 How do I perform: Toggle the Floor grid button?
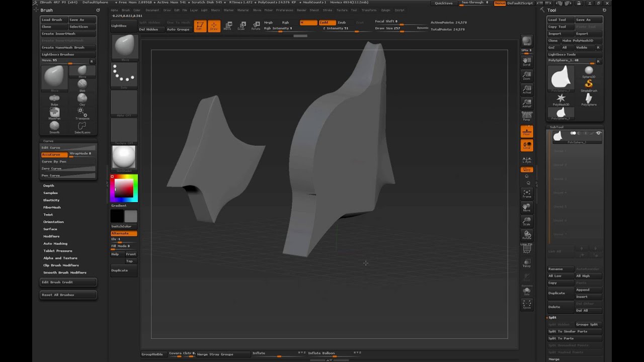(527, 132)
